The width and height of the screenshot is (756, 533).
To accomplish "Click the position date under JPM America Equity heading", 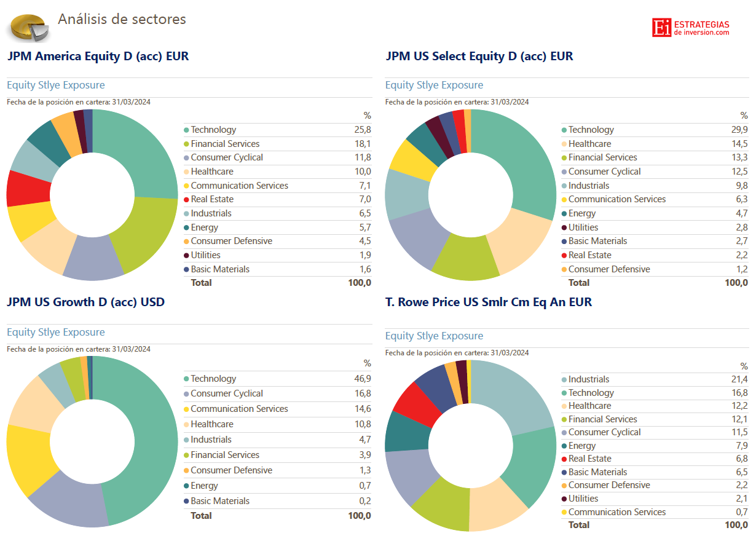I will click(x=79, y=102).
